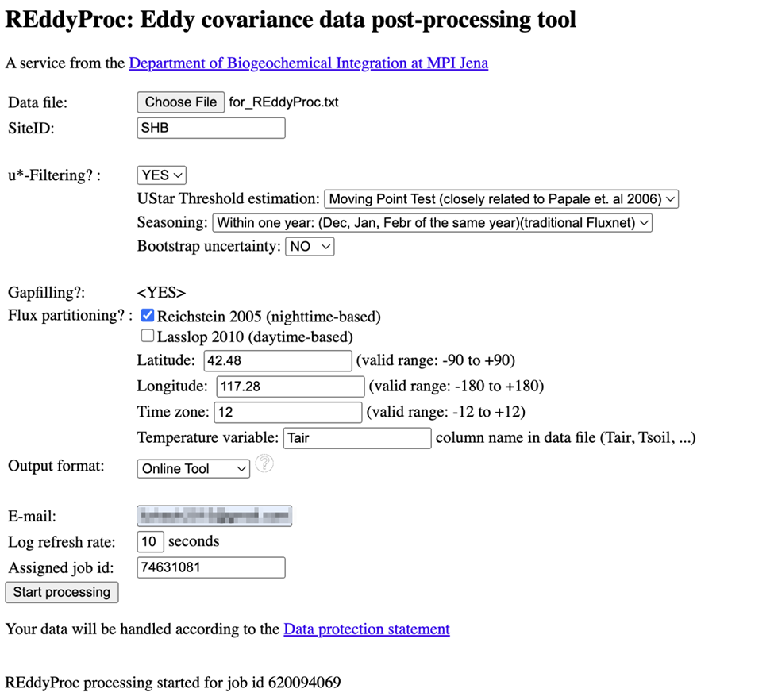The height and width of the screenshot is (700, 774).
Task: Open the u*-Filtering YES dropdown
Action: (162, 175)
